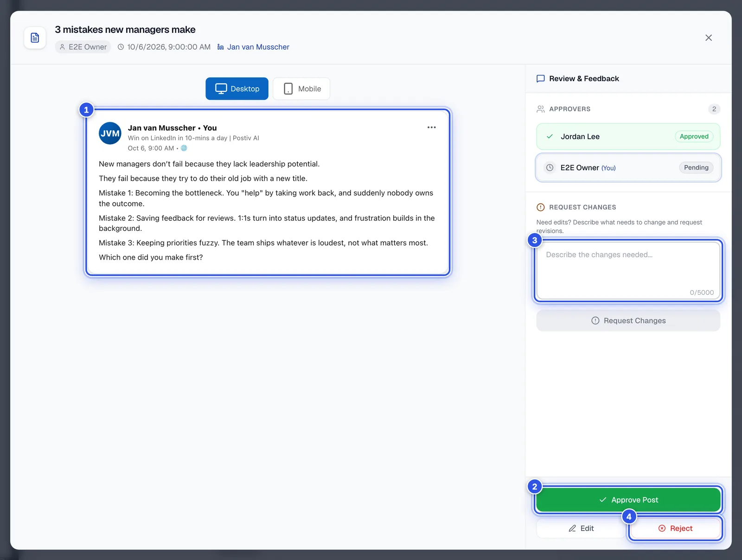Screen dimensions: 742x560
Task: Focus the Describe the changes needed field
Action: coord(628,271)
